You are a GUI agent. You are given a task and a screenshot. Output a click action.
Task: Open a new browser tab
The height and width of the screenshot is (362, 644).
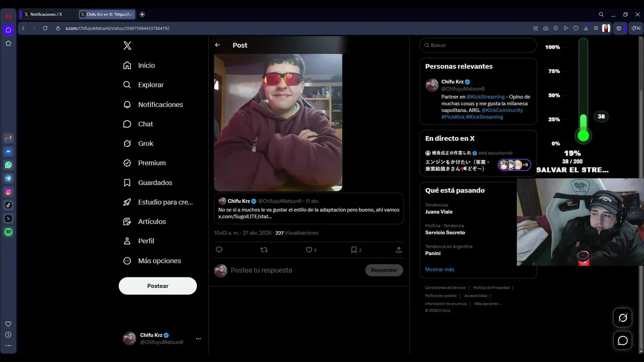point(142,15)
